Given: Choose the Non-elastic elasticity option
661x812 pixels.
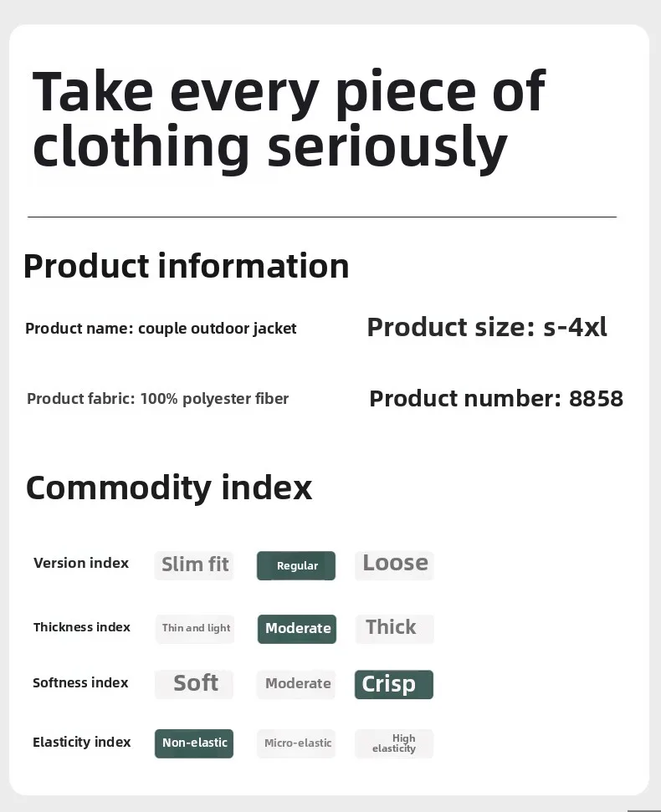Looking at the screenshot, I should point(194,743).
